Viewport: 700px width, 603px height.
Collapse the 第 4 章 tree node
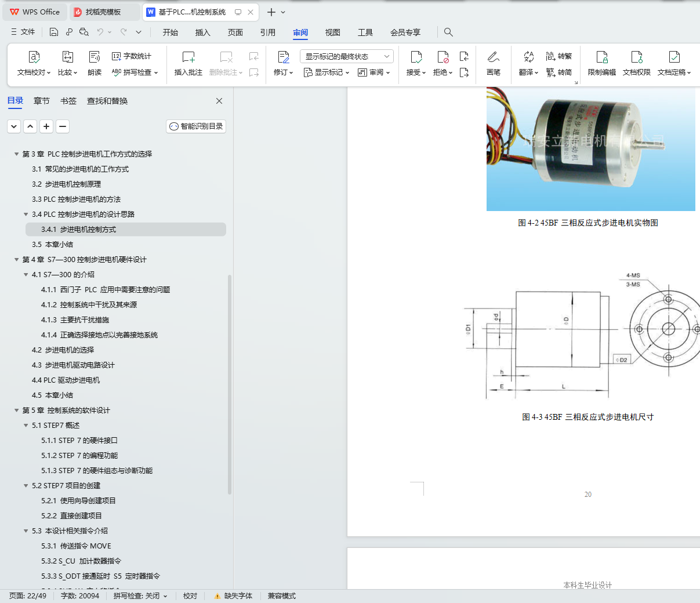click(17, 260)
